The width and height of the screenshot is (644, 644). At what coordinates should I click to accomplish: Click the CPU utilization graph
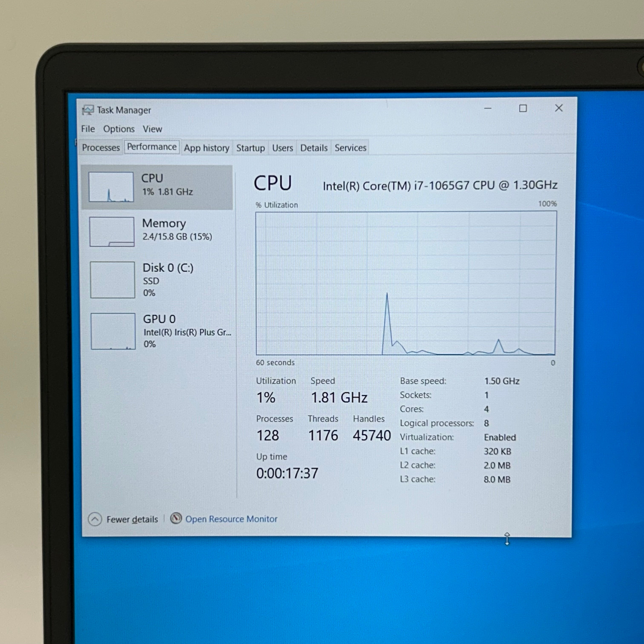(x=406, y=283)
